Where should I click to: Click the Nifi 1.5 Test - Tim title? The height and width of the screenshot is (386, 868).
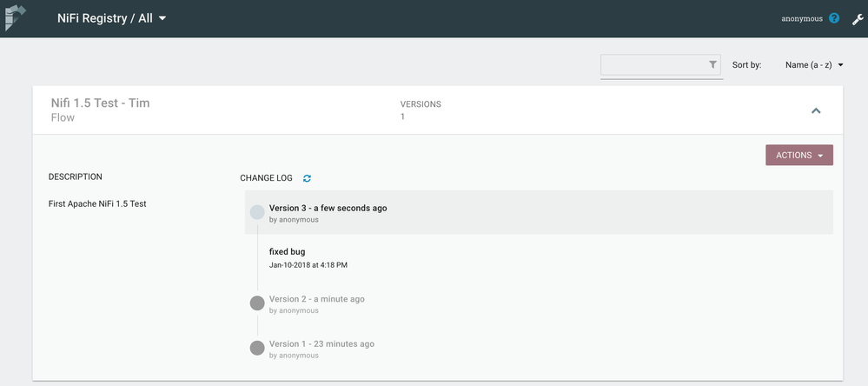coord(100,103)
